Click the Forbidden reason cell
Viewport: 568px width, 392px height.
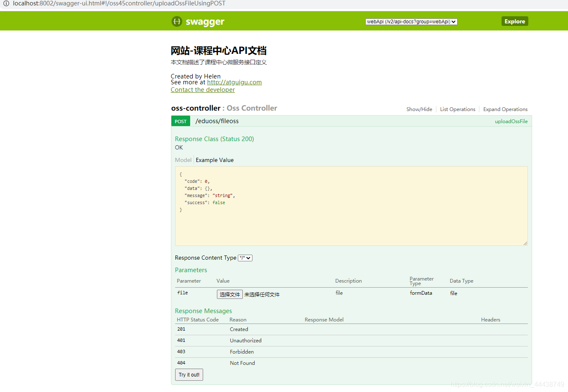pyautogui.click(x=242, y=352)
